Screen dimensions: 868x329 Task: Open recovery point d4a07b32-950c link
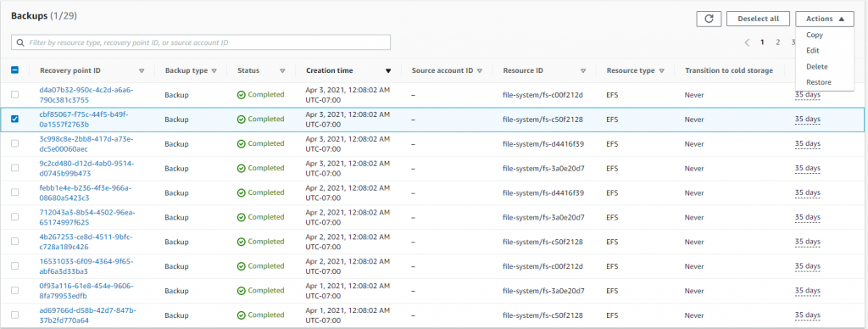click(x=86, y=95)
